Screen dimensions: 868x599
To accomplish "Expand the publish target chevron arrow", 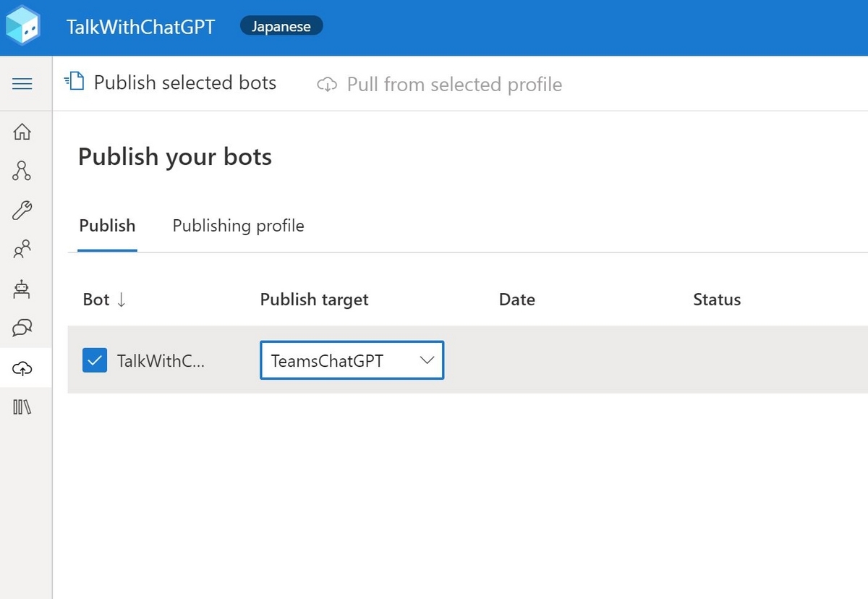I will coord(427,360).
